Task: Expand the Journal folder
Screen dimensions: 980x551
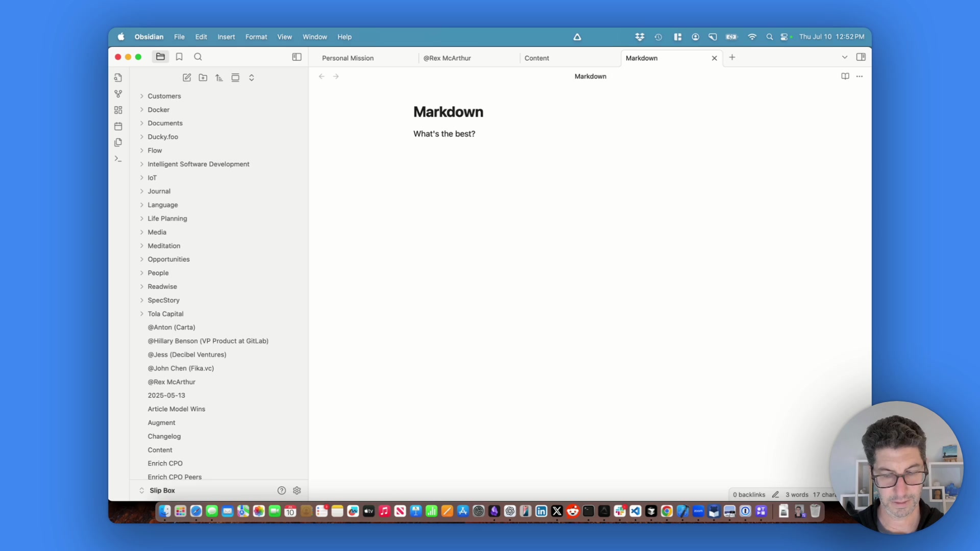Action: pyautogui.click(x=159, y=191)
